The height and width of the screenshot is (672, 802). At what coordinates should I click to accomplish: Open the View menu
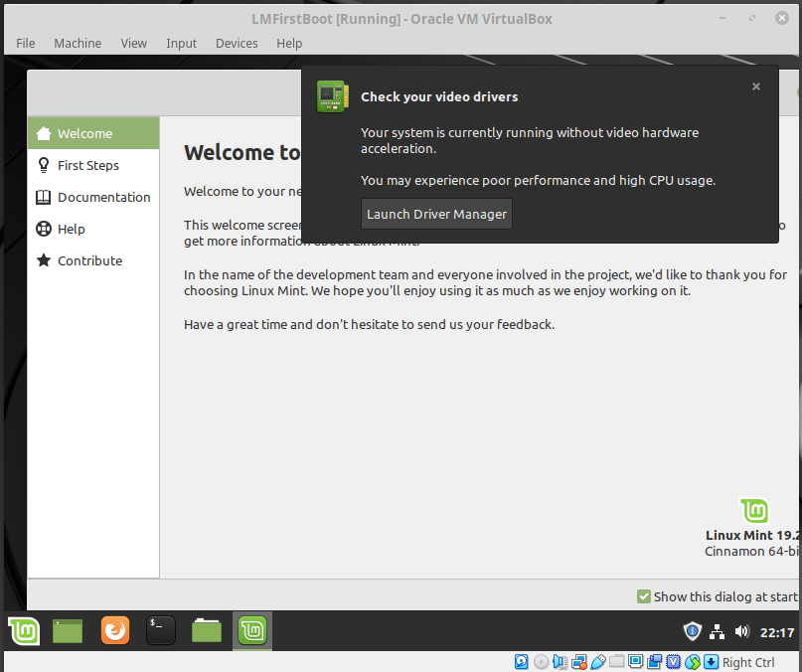pos(134,44)
